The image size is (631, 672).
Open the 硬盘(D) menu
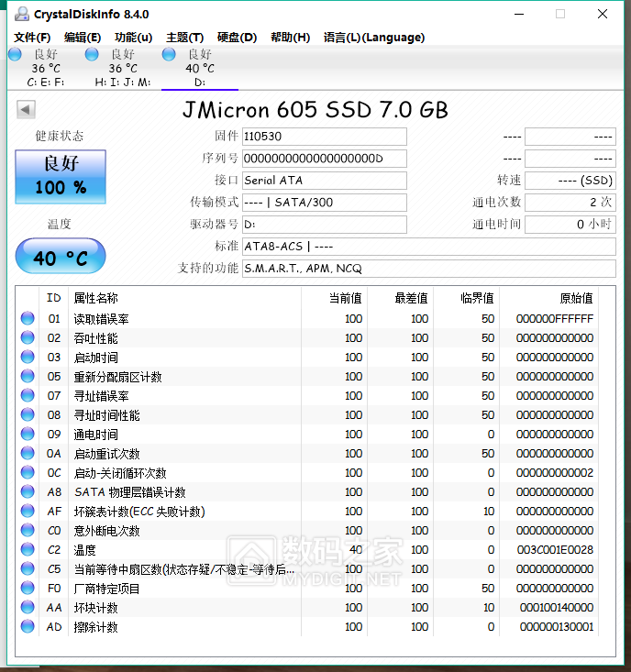237,38
